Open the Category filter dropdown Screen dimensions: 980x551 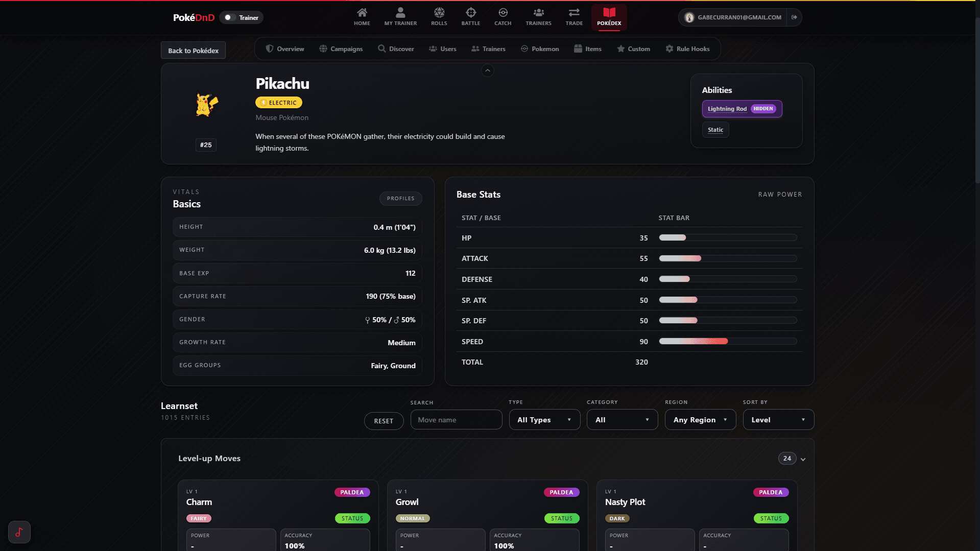point(622,420)
